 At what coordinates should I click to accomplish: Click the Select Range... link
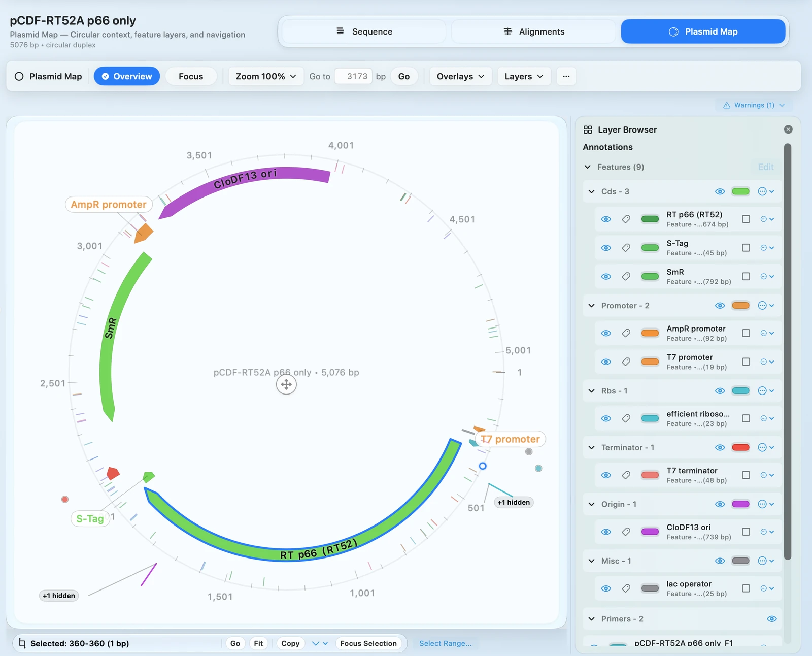pos(445,643)
